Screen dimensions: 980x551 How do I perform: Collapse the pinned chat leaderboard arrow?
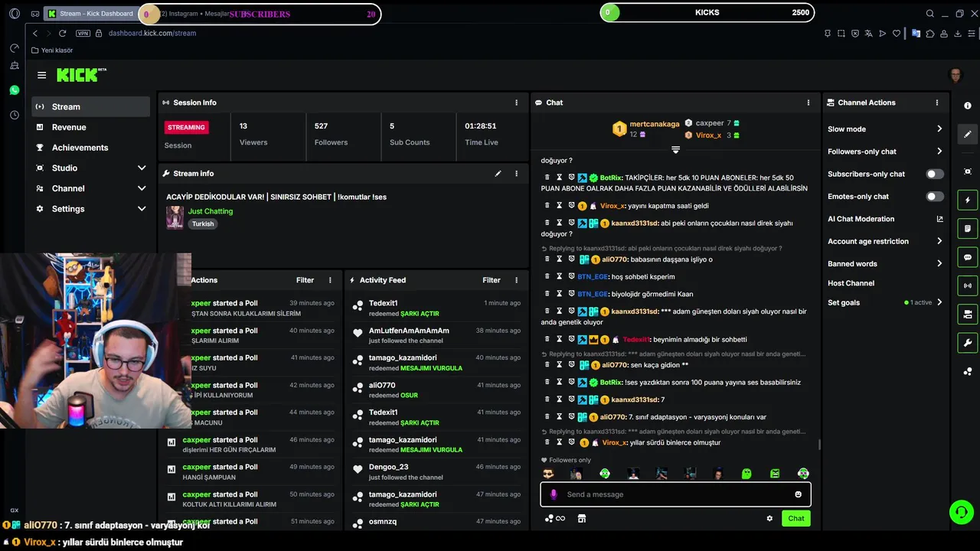click(675, 149)
